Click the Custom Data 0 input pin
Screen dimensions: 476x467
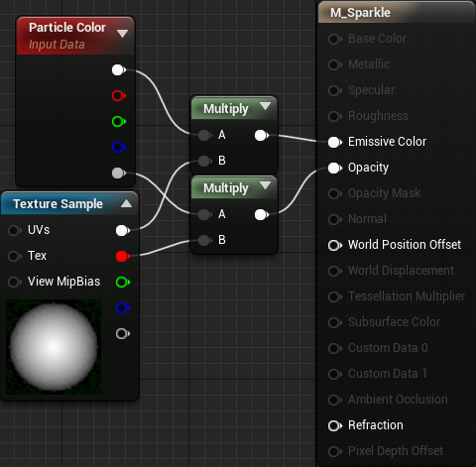click(335, 348)
